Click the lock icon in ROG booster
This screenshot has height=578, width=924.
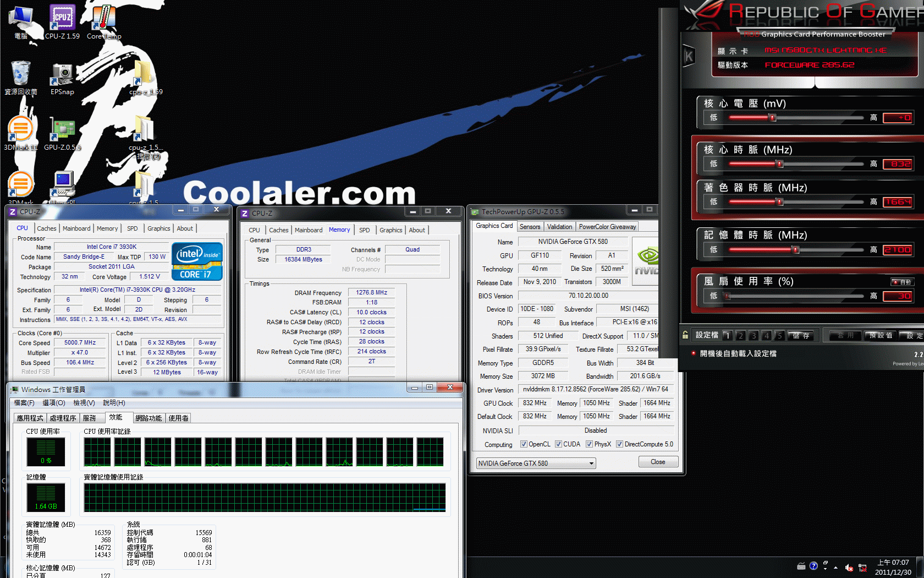point(685,335)
